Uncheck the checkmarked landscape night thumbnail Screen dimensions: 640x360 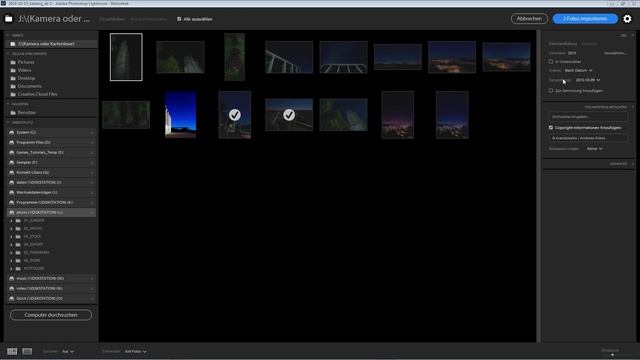(x=289, y=115)
